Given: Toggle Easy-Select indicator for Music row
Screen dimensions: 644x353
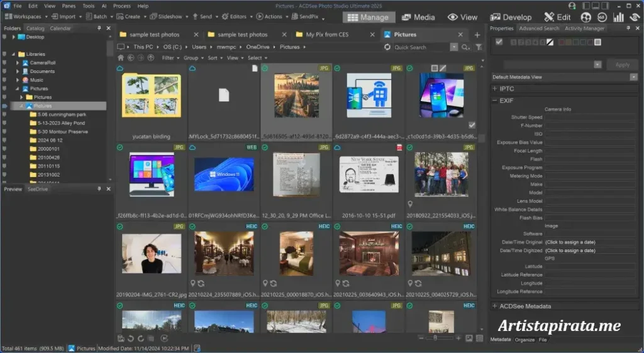Looking at the screenshot, I should (4, 80).
